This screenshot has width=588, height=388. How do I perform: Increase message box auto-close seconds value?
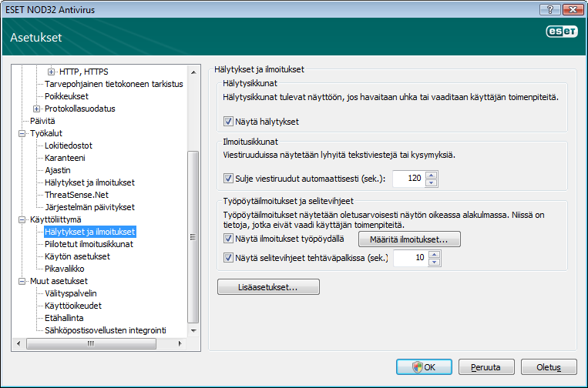432,175
